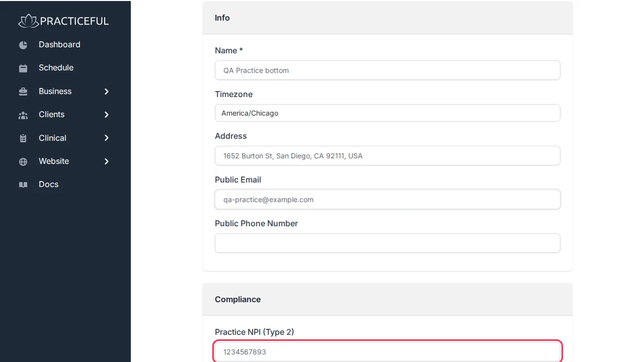Viewport: 644px width, 362px height.
Task: Click the Timezone field label
Action: point(233,94)
